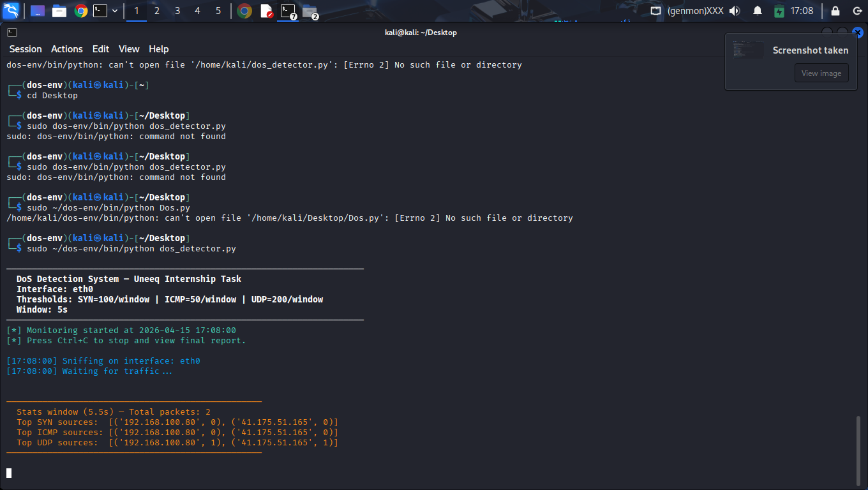Open the volume control icon
This screenshot has width=868, height=490.
(x=735, y=11)
